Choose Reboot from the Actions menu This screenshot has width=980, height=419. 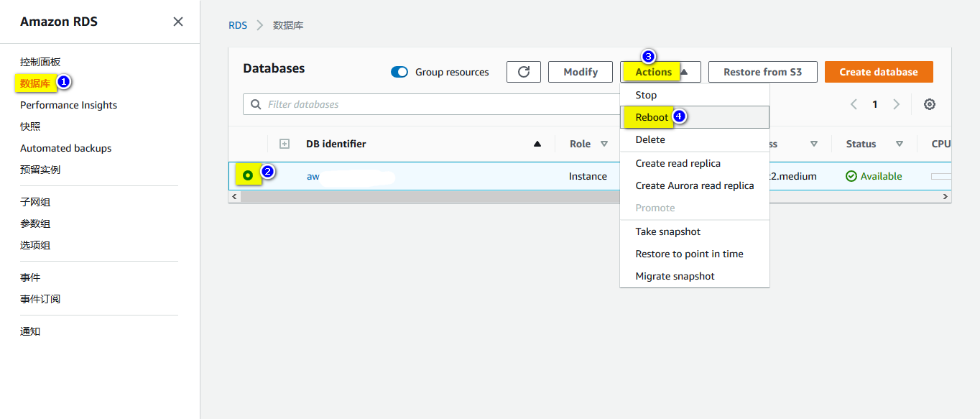[695, 117]
